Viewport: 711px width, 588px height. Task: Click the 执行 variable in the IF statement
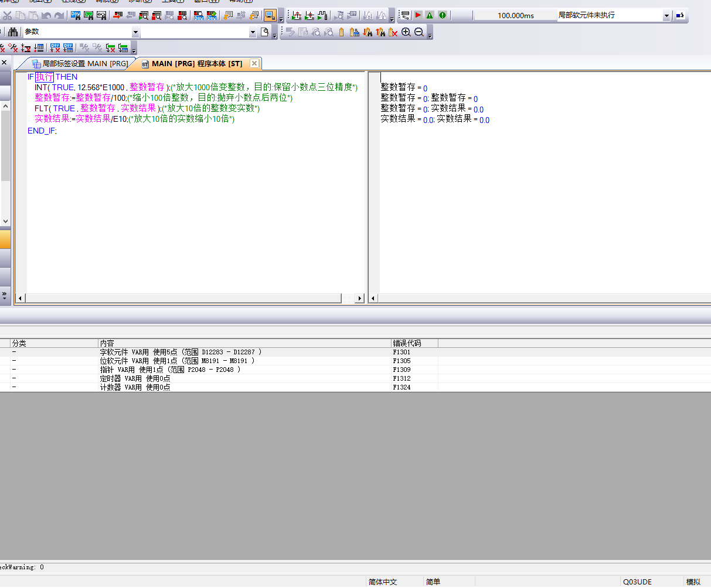point(45,77)
